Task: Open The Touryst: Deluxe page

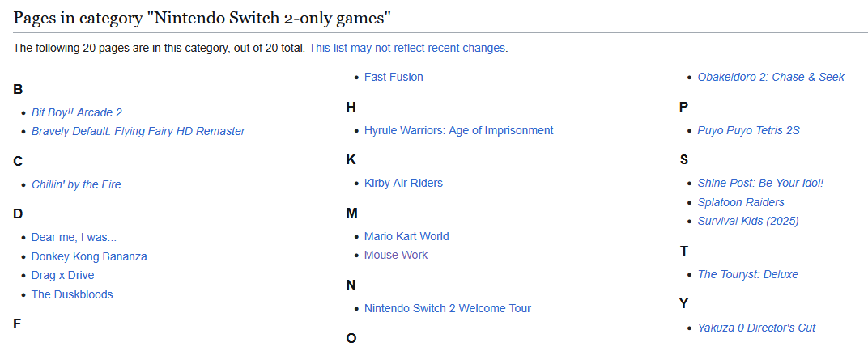Action: pyautogui.click(x=748, y=275)
